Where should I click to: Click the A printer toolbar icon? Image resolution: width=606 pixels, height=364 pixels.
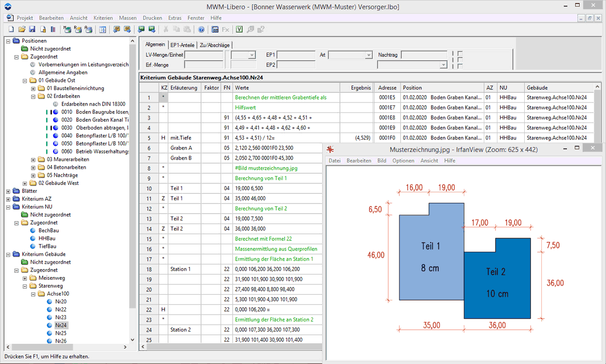coord(88,29)
